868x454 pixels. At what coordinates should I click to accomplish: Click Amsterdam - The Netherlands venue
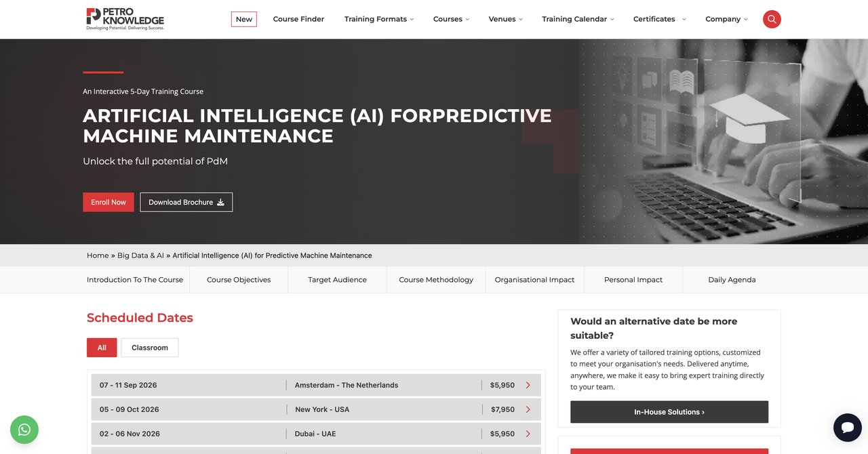(x=347, y=385)
